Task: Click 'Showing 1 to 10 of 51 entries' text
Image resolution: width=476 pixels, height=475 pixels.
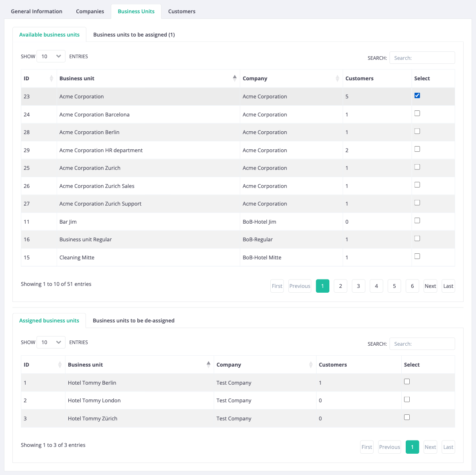Action: 56,284
